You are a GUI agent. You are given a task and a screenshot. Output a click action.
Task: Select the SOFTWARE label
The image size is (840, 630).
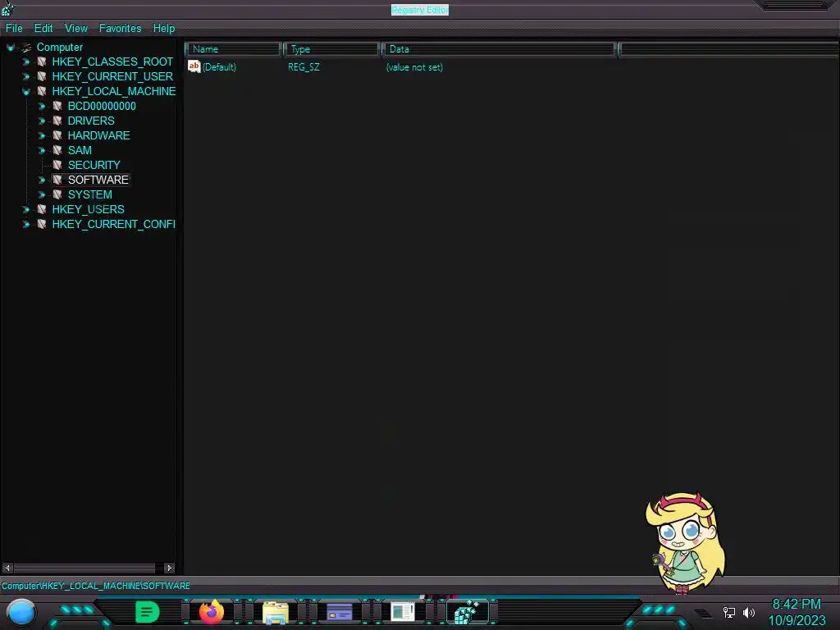pos(98,180)
